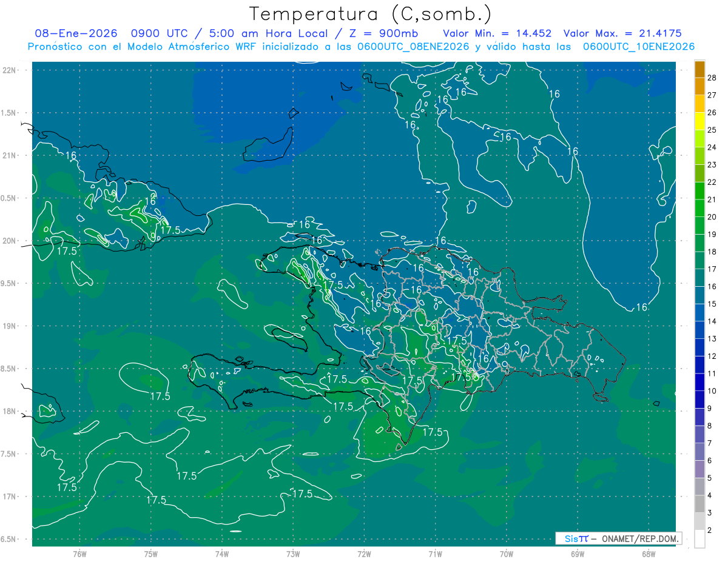Click the '69W' longitude label
Screen dimensions: 728x562
(578, 554)
